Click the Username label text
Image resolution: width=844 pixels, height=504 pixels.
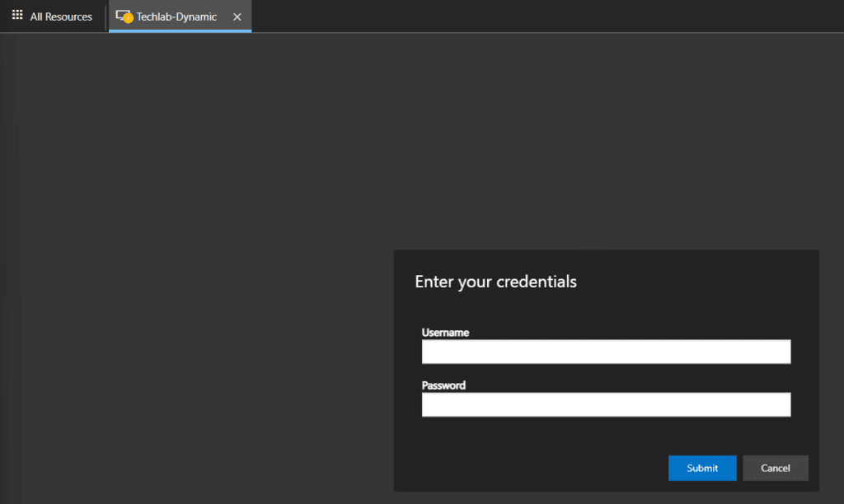(x=445, y=333)
